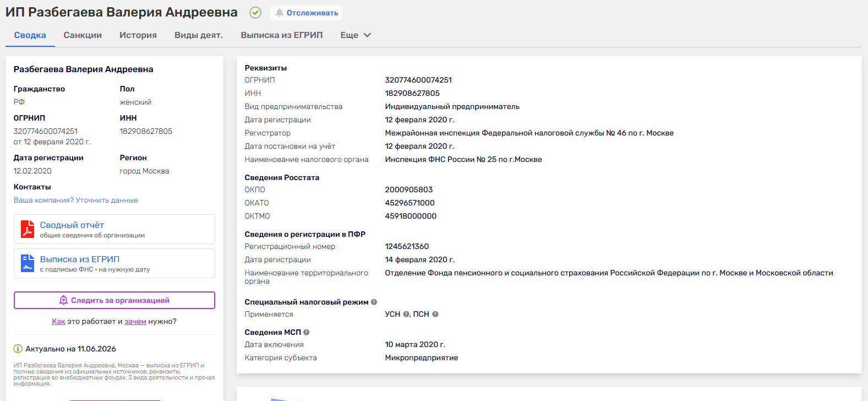
Task: Click the Следить за организацией button
Action: (x=114, y=300)
